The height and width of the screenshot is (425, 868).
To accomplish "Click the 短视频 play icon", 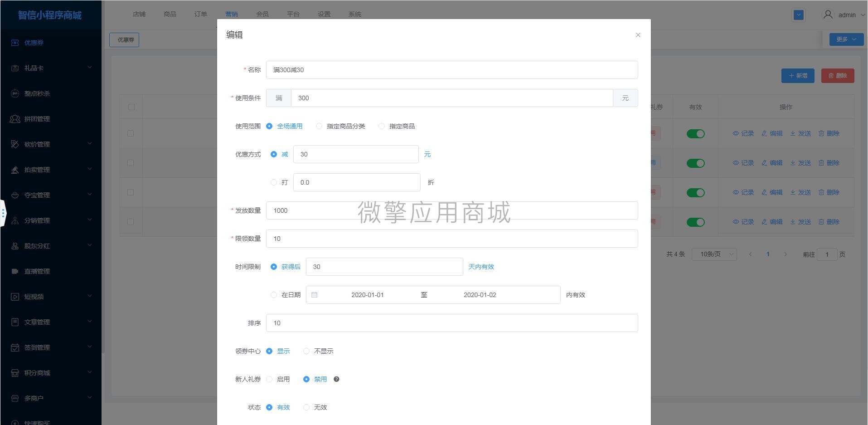I will 15,297.
